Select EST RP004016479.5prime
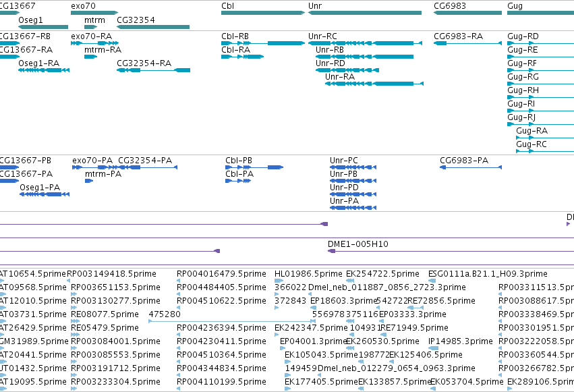Image resolution: width=574 pixels, height=392 pixels. point(178,281)
